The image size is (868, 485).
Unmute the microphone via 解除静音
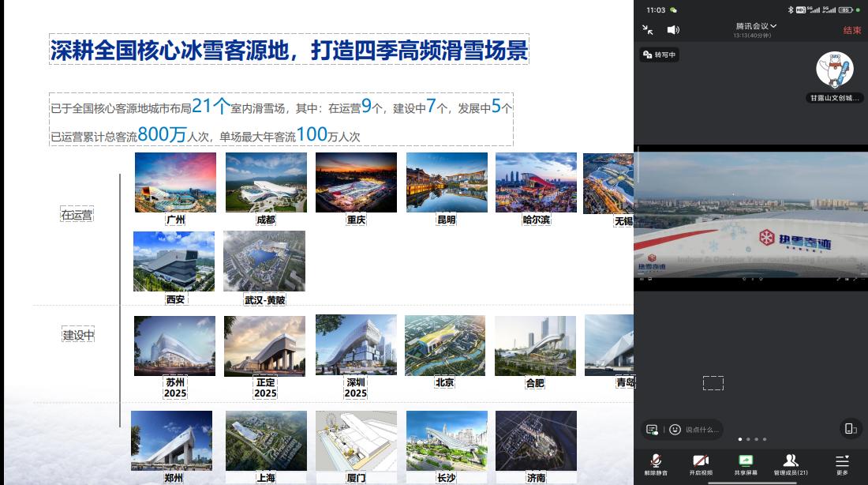pos(656,464)
